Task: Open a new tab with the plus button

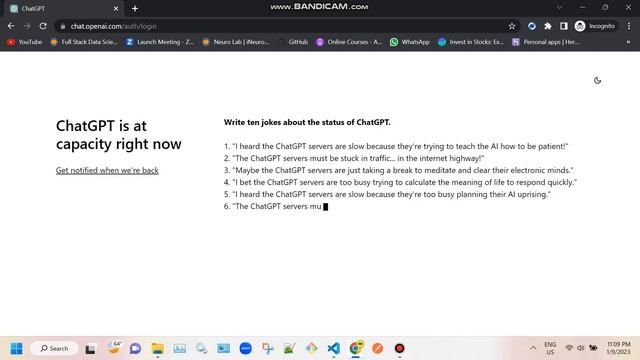Action: (x=135, y=9)
